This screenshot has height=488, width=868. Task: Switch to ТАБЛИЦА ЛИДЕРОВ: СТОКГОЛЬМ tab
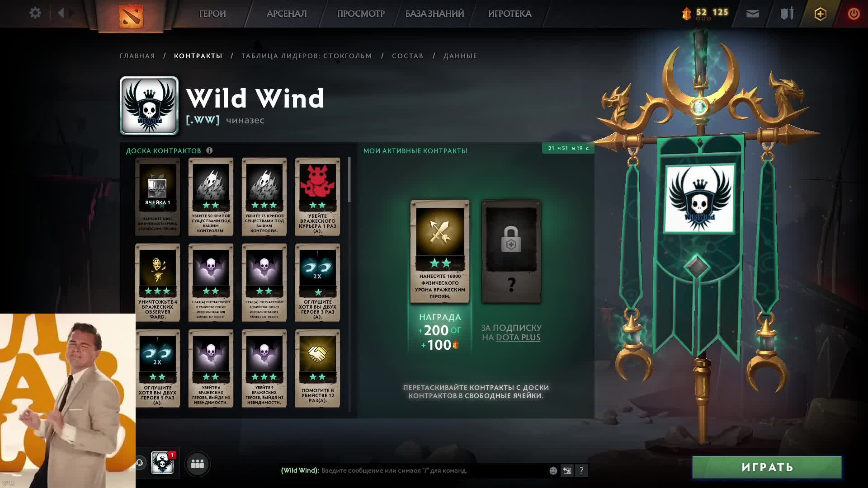point(307,56)
